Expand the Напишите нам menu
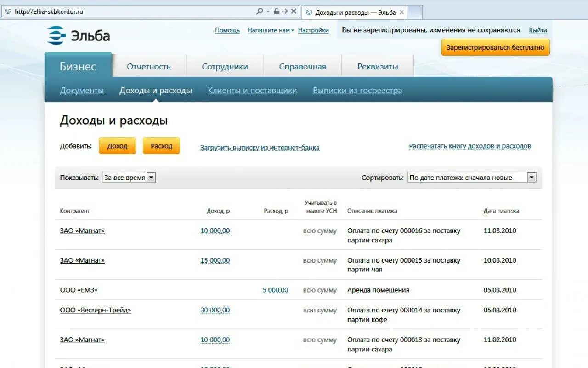Viewport: 588px width, 368px height. 271,30
